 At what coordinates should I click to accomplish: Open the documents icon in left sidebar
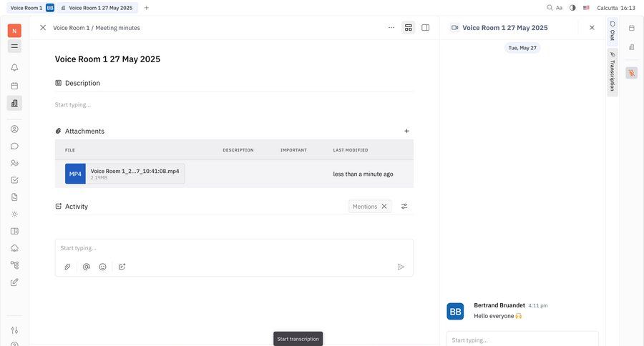14,197
